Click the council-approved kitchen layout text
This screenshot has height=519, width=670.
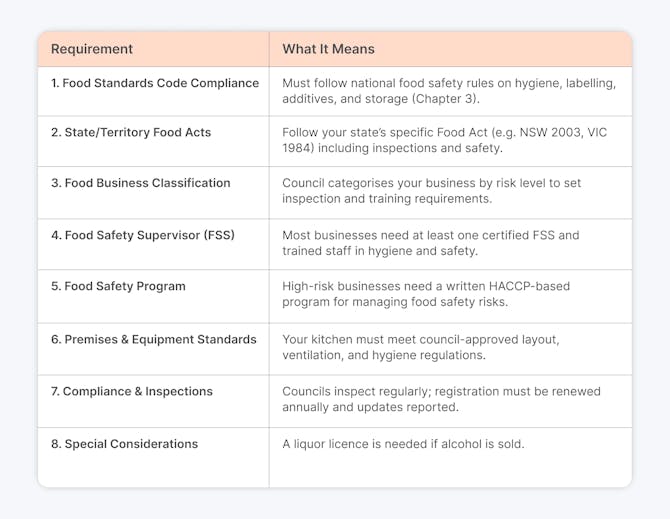(x=420, y=348)
